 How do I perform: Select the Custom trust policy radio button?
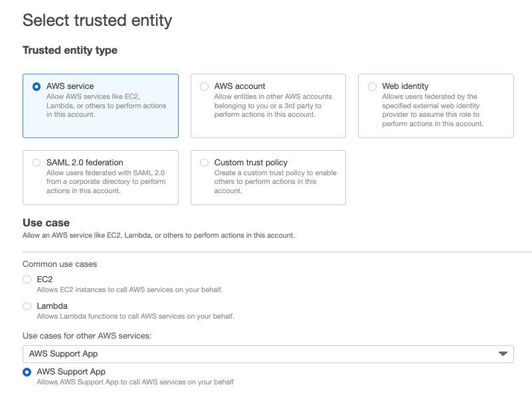pyautogui.click(x=204, y=163)
